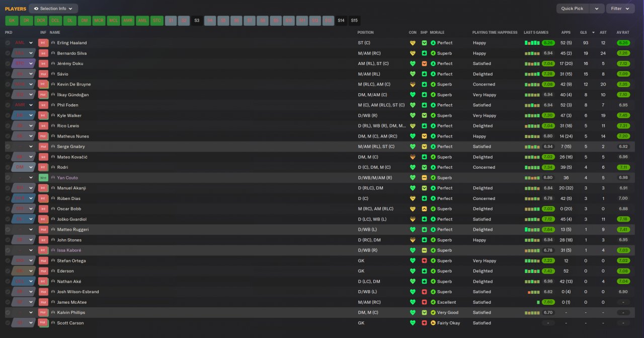Click Scott Carson's Fairly Okay morale icon
Viewport: 644px width, 338px height.
coord(433,323)
